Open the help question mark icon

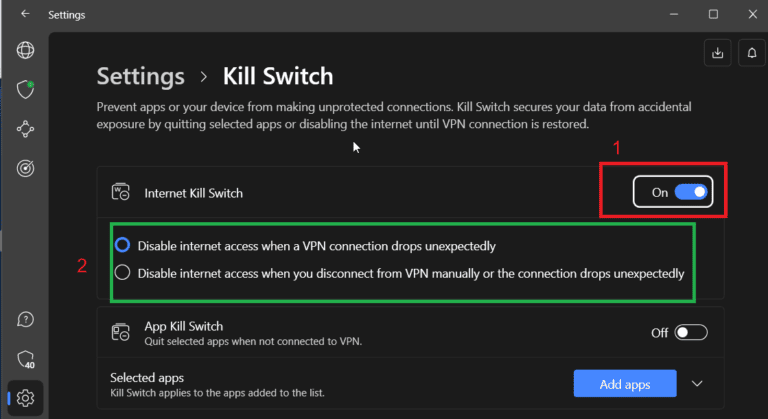click(25, 320)
